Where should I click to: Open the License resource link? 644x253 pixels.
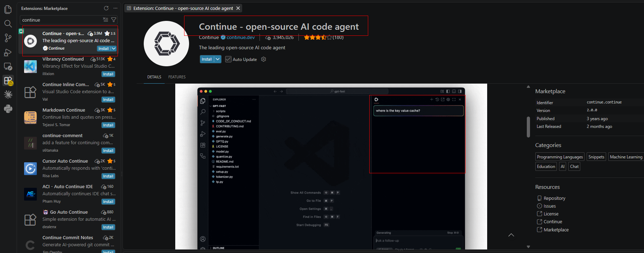pos(551,214)
